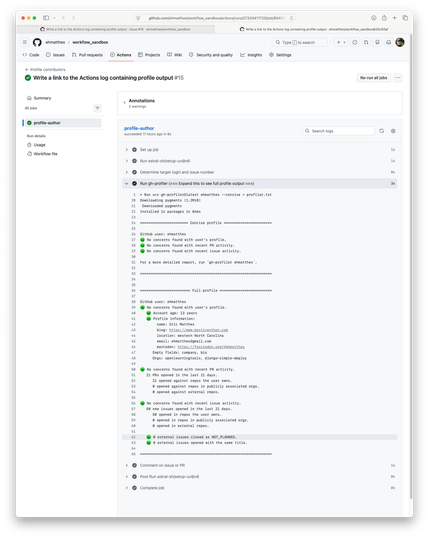Click the Re-run all jobs button
The image size is (429, 538).
point(373,78)
